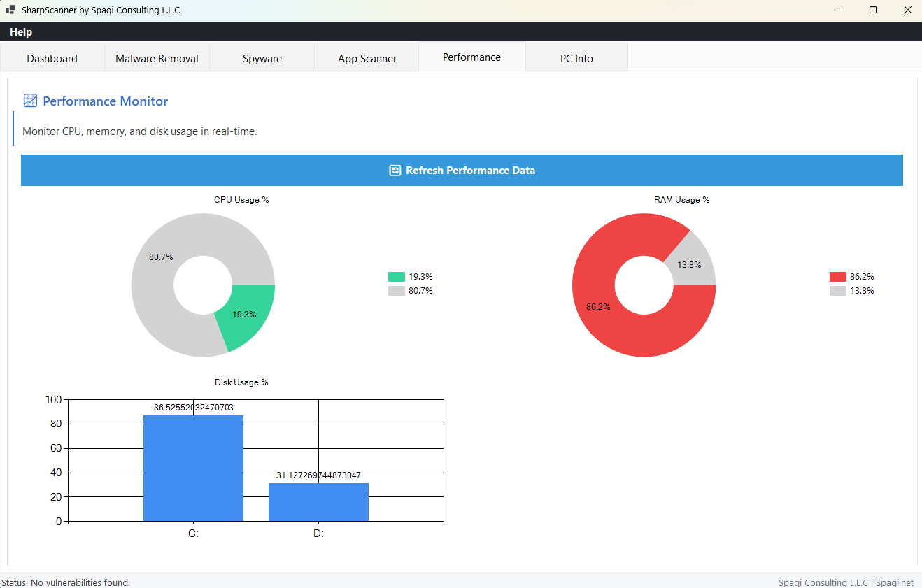The width and height of the screenshot is (922, 588).
Task: Click the gray 13.8% RAM legend swatch
Action: coord(838,291)
